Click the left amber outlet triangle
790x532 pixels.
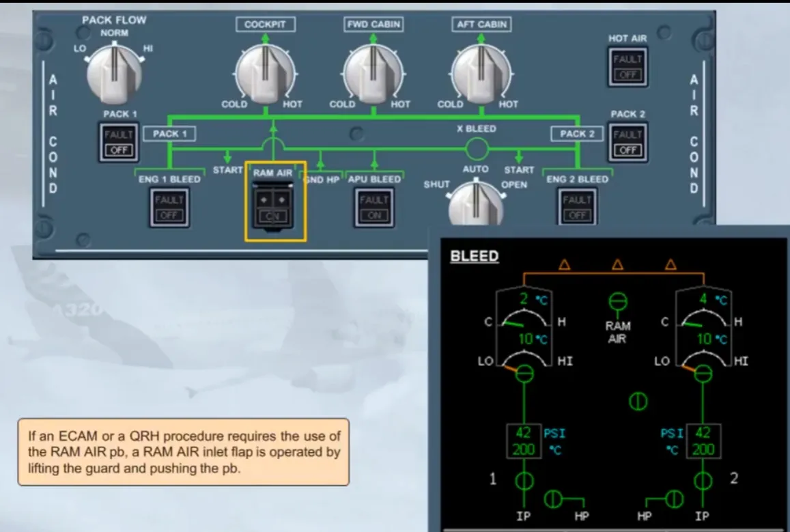pyautogui.click(x=564, y=264)
